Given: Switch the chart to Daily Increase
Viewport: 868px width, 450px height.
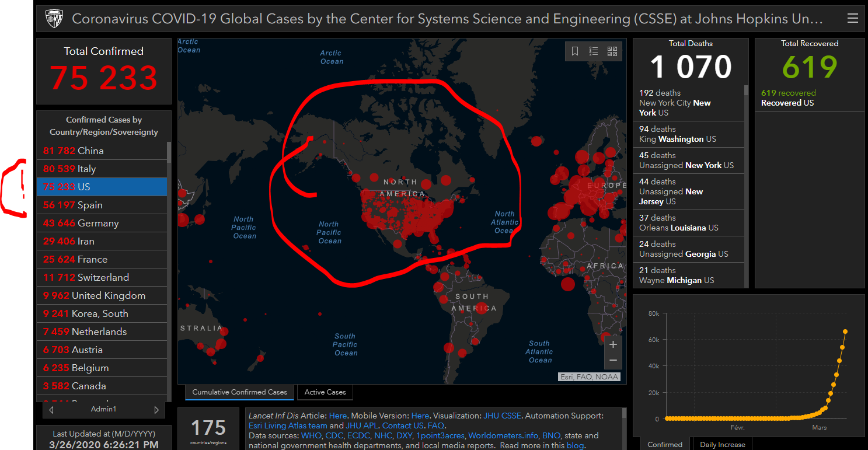Looking at the screenshot, I should 722,444.
